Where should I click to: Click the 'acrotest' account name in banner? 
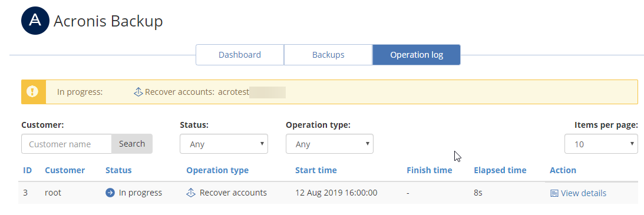234,92
